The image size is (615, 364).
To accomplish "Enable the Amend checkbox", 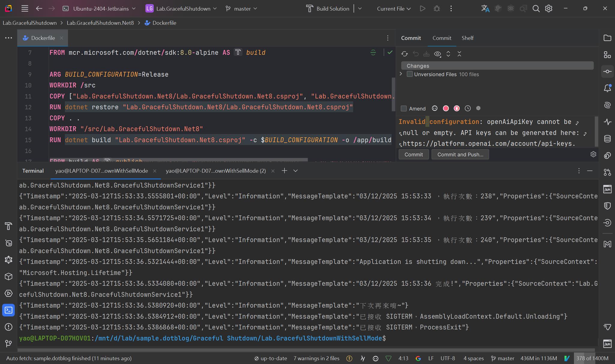I will 404,108.
